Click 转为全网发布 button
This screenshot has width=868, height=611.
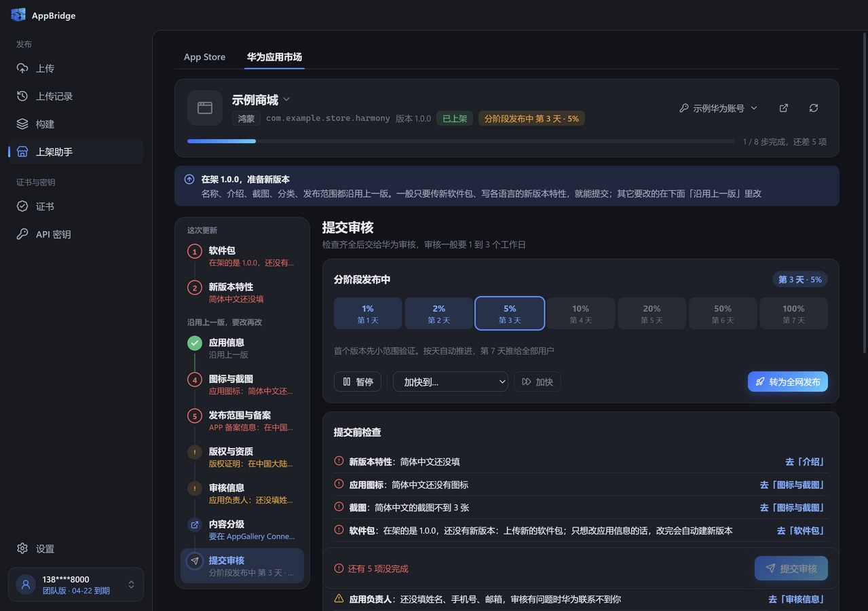point(788,382)
